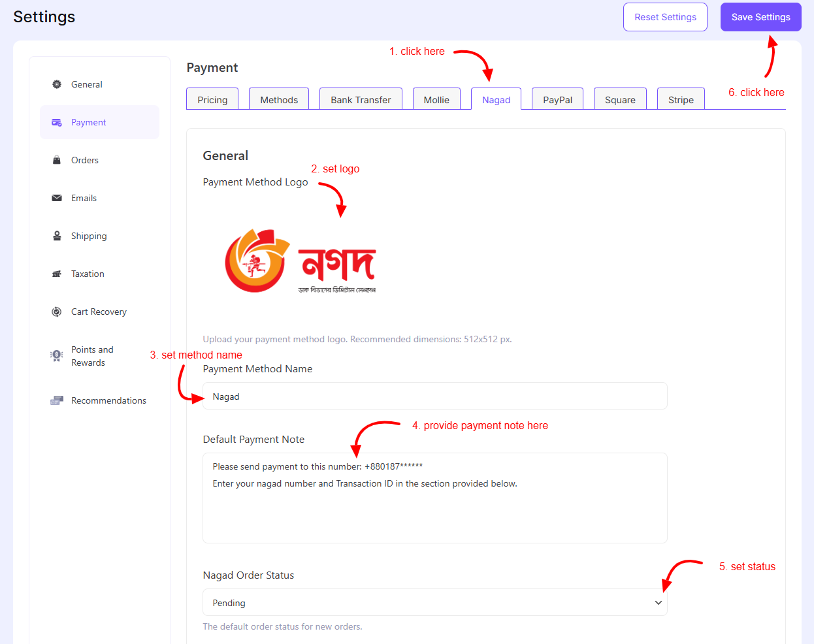This screenshot has width=814, height=644.
Task: Open Recommendations settings in sidebar
Action: point(99,400)
